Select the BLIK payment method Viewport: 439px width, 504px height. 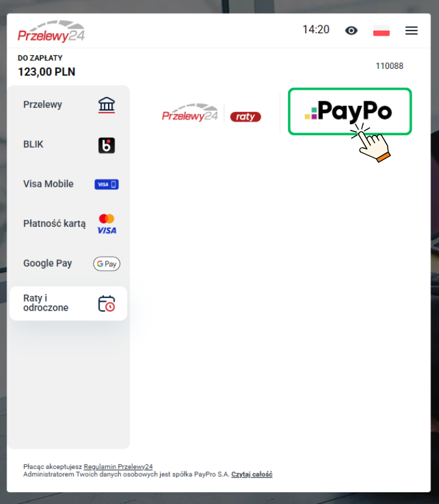(68, 144)
